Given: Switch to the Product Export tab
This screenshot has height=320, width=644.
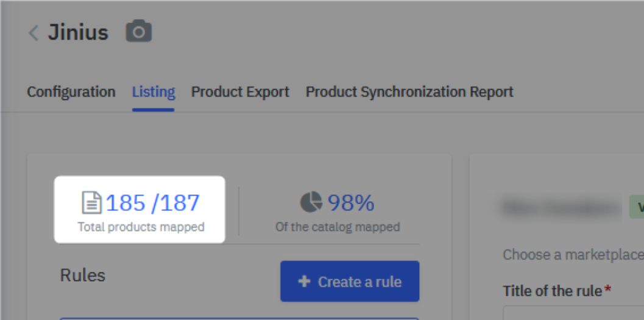Looking at the screenshot, I should coord(240,92).
